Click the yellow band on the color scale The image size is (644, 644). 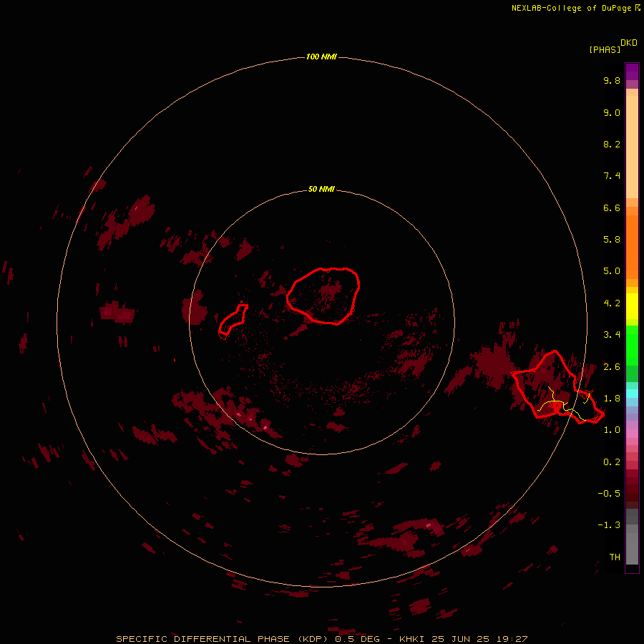tap(632, 306)
